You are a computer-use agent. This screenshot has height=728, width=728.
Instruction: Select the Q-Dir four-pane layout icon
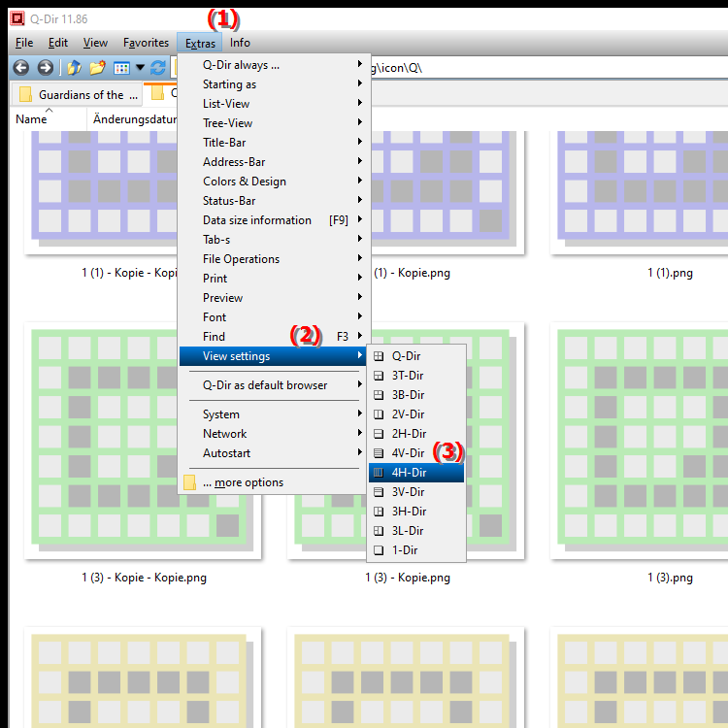click(x=379, y=356)
